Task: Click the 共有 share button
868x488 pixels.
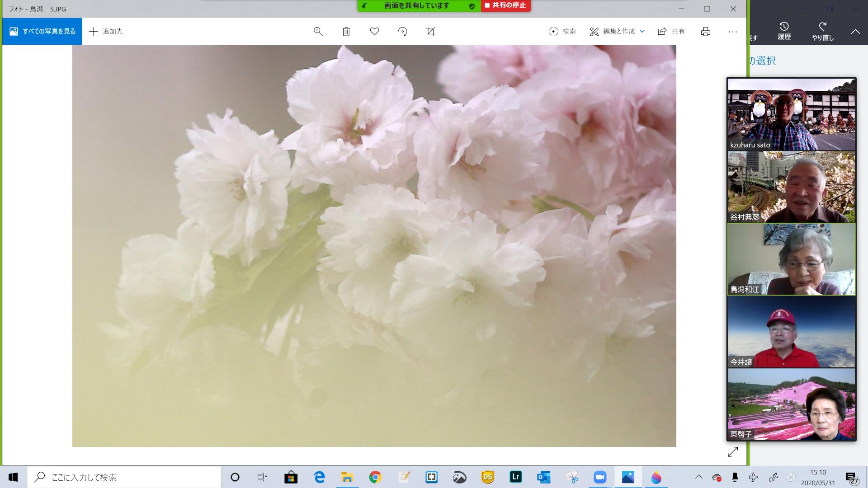Action: click(671, 31)
